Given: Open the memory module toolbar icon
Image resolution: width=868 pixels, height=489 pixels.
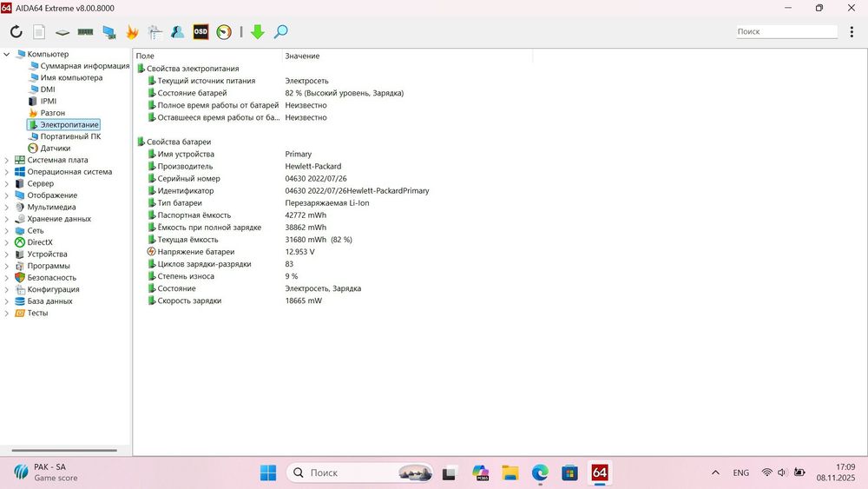Looking at the screenshot, I should pos(85,32).
